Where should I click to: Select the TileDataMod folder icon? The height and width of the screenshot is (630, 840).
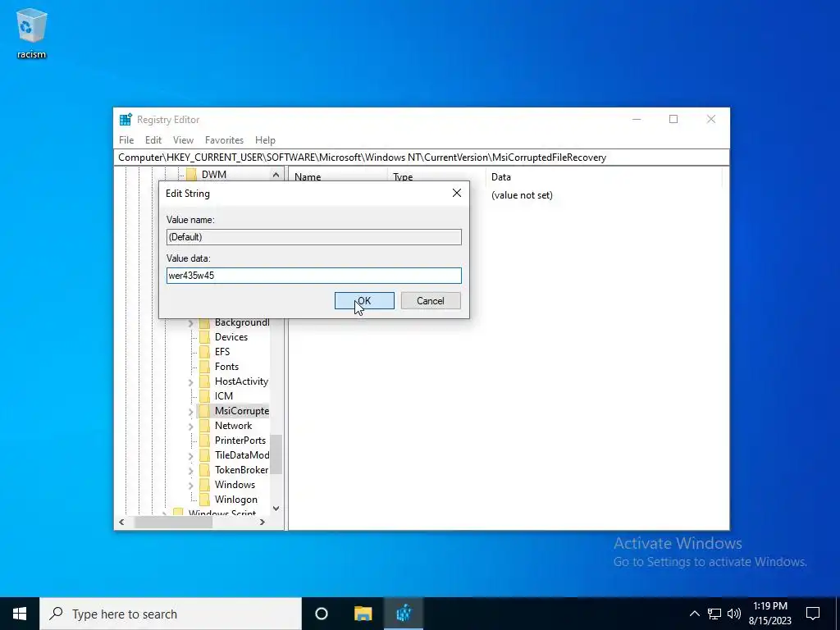[x=204, y=454]
